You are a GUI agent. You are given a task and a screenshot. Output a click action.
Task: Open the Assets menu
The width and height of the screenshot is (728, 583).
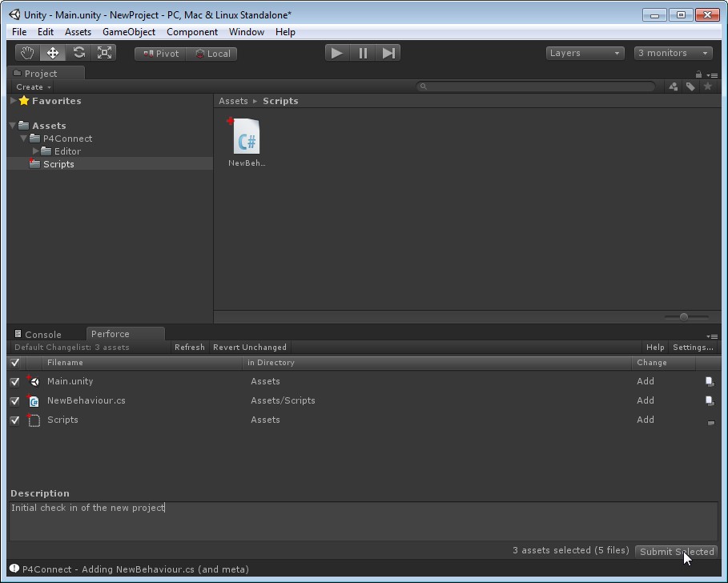click(x=78, y=32)
